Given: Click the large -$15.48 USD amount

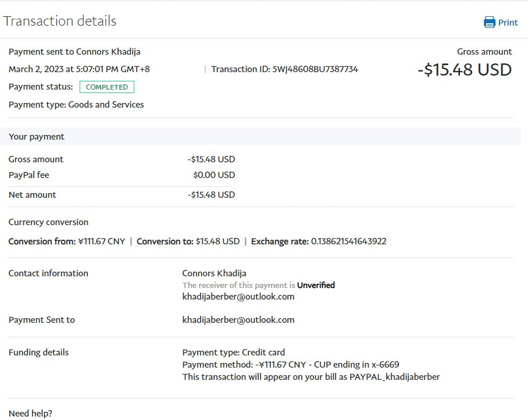Looking at the screenshot, I should pyautogui.click(x=465, y=70).
